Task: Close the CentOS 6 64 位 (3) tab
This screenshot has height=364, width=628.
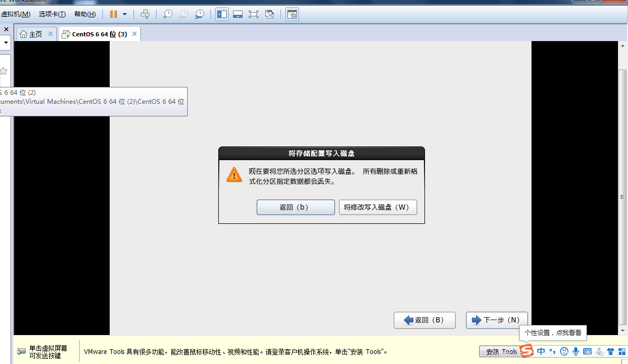Action: [x=134, y=34]
